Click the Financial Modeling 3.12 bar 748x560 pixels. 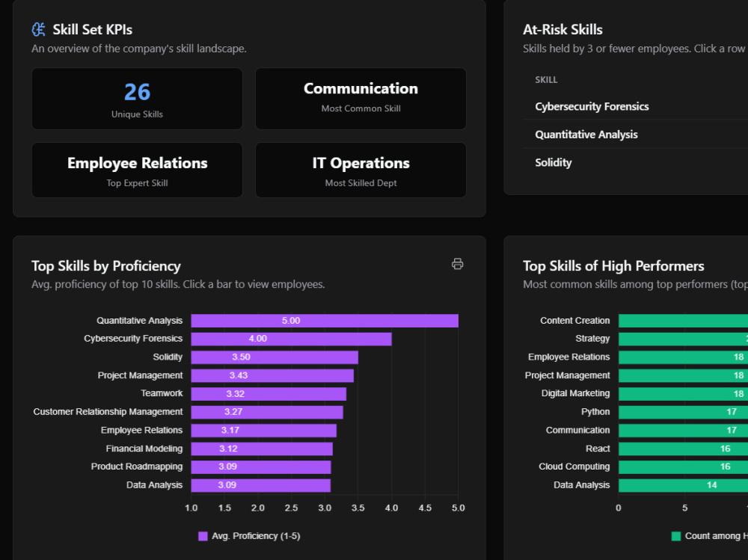click(262, 449)
